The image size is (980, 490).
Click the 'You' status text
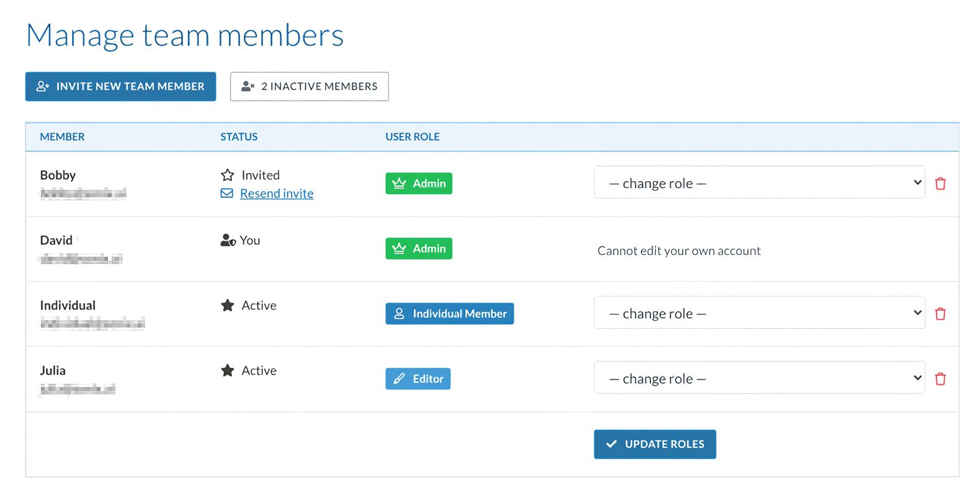250,240
